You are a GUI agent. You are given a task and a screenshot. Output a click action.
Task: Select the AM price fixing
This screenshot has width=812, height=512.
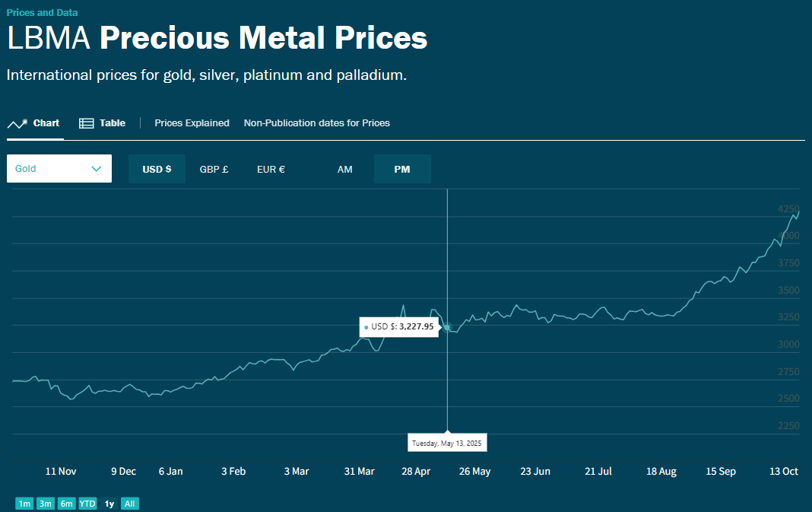click(x=345, y=169)
